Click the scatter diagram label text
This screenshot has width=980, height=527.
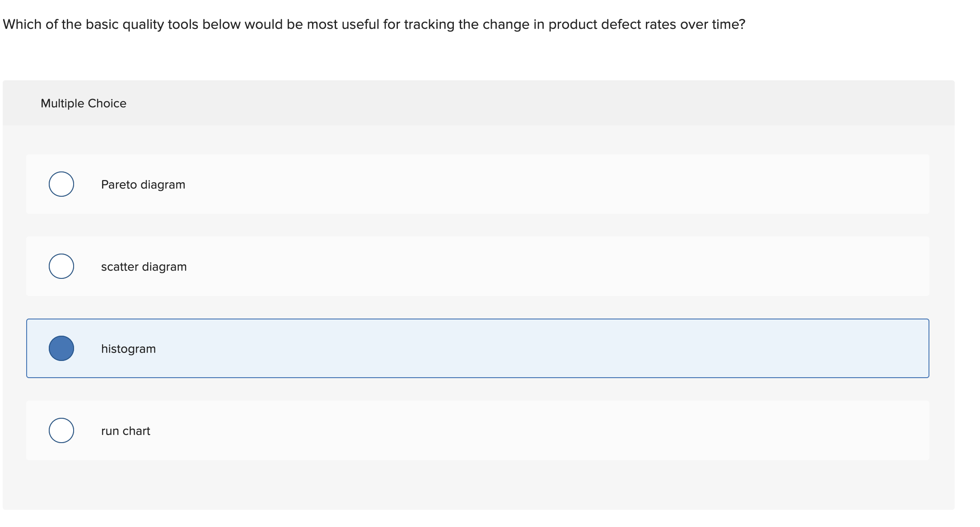pyautogui.click(x=144, y=266)
